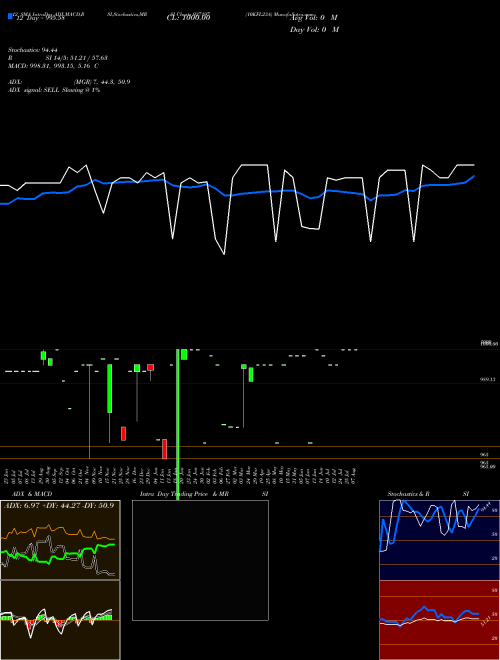The height and width of the screenshot is (660, 500).
Task: Click the 'CL: 1000.00' close price text
Action: coord(188,18)
